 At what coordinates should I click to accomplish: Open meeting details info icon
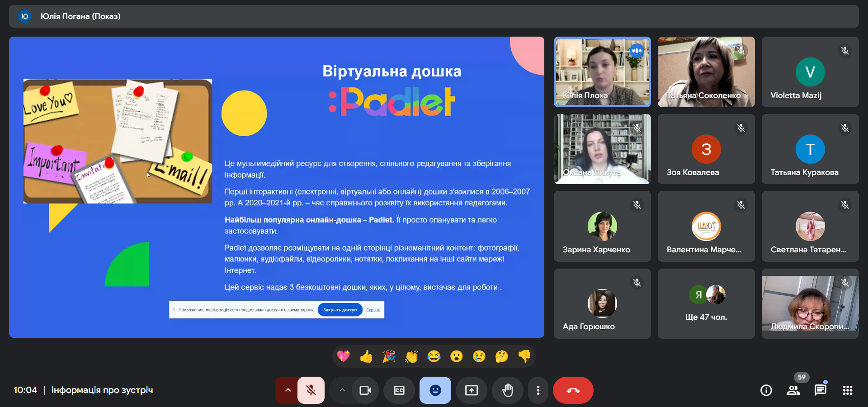[766, 390]
